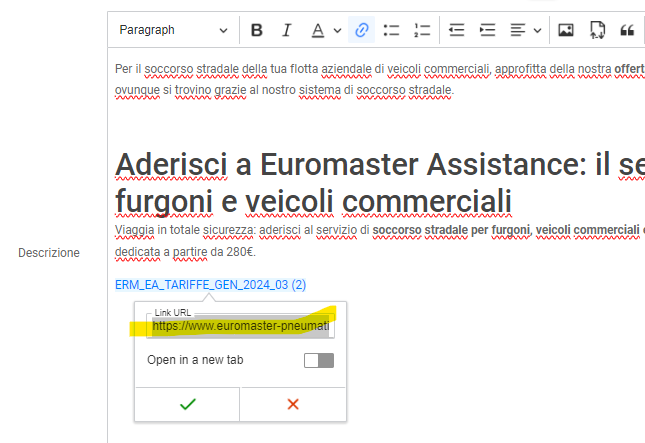The height and width of the screenshot is (443, 645).
Task: Click the 'ovunque si trovino grazie' line
Action: (284, 90)
